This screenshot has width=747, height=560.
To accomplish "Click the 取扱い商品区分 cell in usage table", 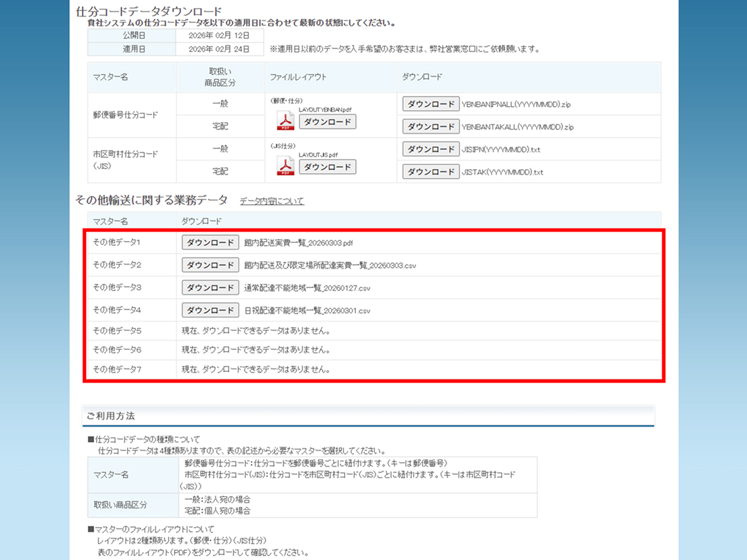I will tap(133, 505).
